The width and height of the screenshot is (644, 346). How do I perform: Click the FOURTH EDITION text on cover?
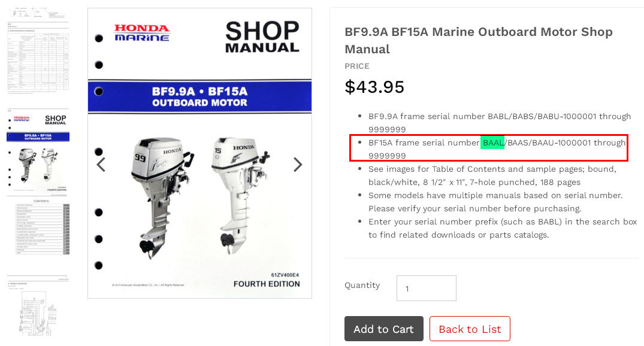tap(267, 284)
